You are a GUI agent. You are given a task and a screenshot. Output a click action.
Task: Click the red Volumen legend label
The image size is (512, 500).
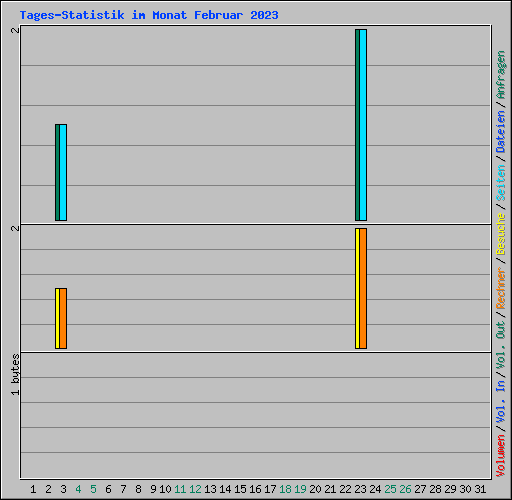pyautogui.click(x=500, y=456)
